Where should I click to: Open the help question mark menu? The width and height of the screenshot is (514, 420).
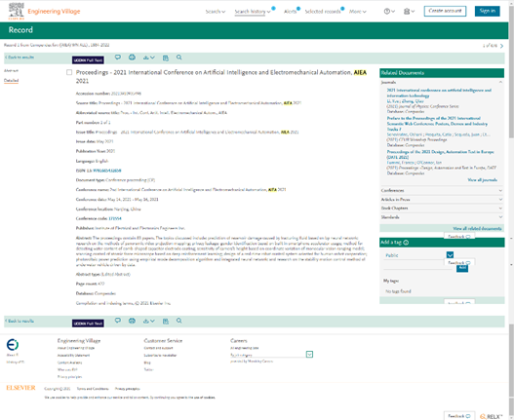point(389,12)
